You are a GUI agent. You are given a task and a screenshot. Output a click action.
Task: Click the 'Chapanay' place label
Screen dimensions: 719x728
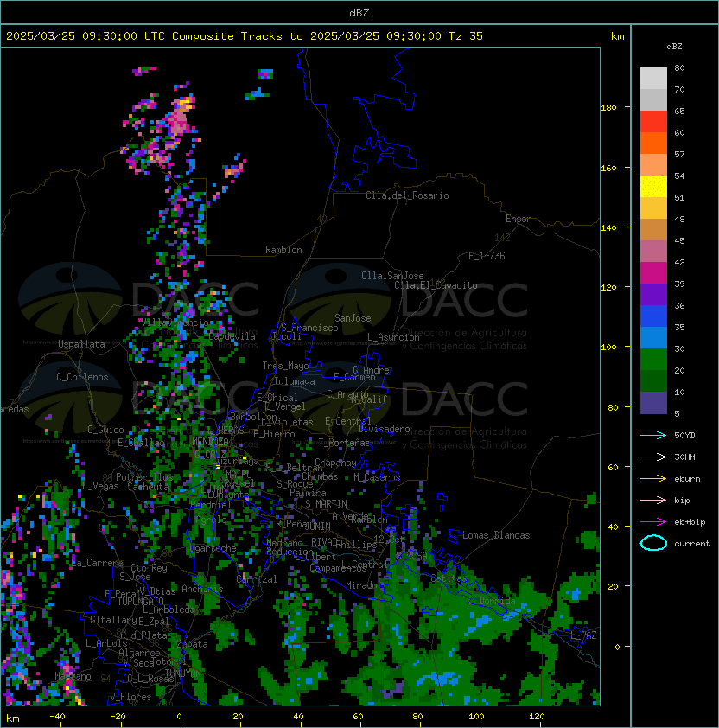click(335, 463)
